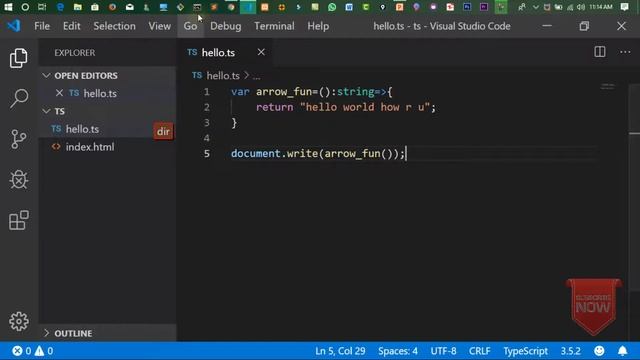This screenshot has width=640, height=360.
Task: Open Photoshop from the taskbar
Action: [467, 7]
